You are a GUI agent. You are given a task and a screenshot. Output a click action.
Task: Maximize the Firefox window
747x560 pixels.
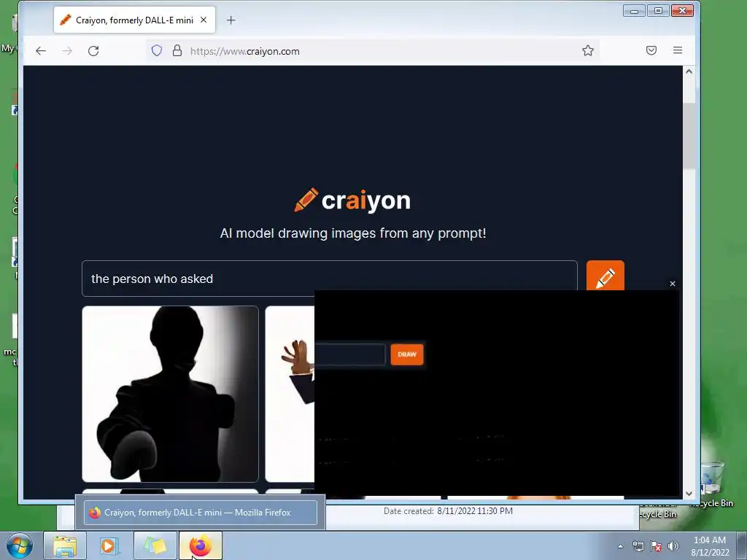pyautogui.click(x=658, y=10)
